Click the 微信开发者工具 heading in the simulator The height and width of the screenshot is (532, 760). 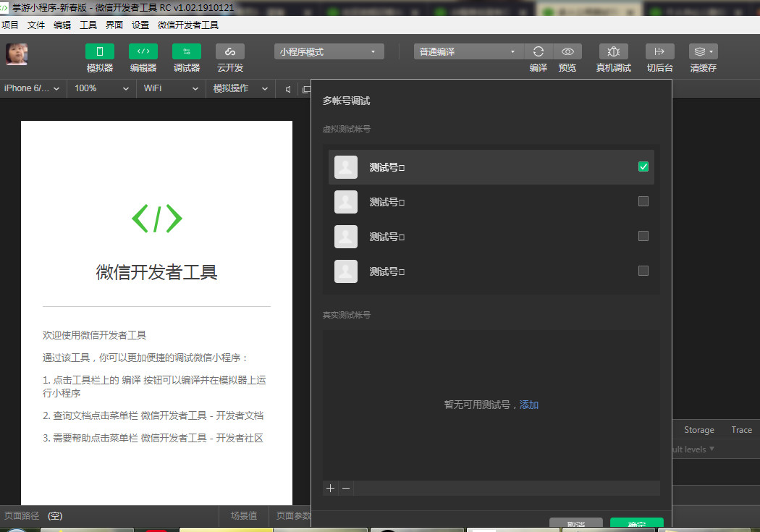pos(156,272)
